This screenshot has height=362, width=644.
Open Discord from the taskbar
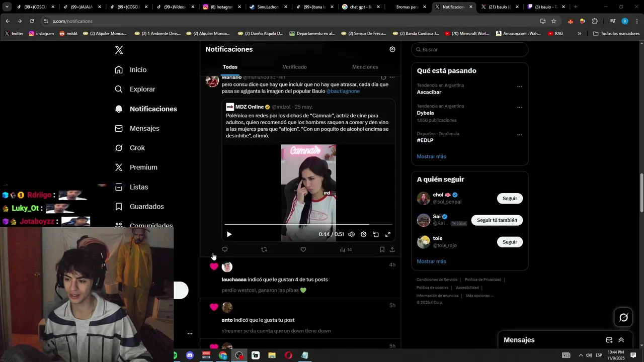click(190, 355)
